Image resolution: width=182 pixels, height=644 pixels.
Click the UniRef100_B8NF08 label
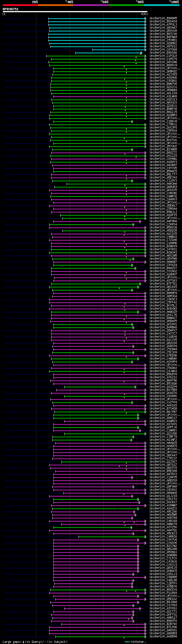[x=163, y=109]
